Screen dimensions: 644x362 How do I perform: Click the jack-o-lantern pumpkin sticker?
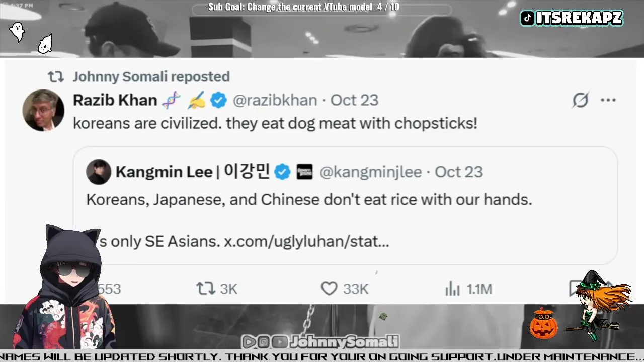coord(543,323)
